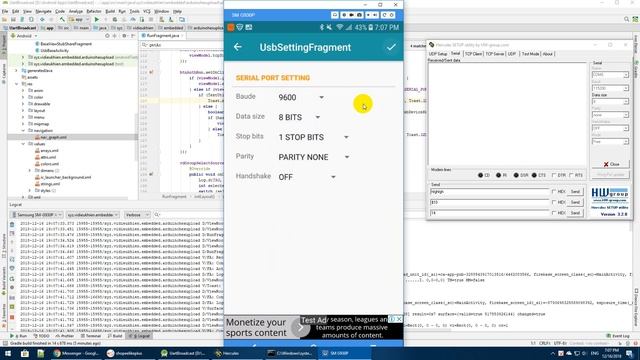Click the Send button for first line
The width and height of the screenshot is (640, 360).
point(575,191)
